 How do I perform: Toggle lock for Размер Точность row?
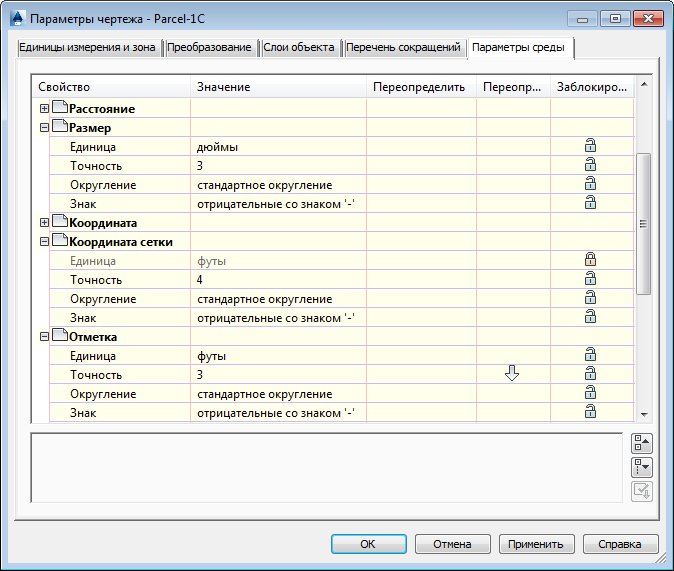590,165
